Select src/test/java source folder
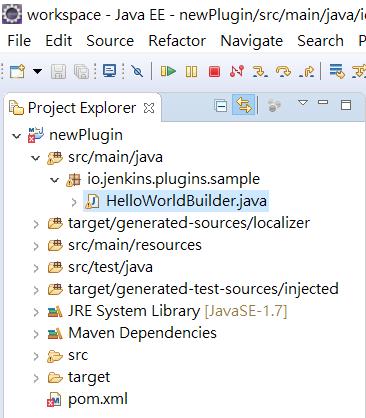The image size is (366, 418). click(x=110, y=267)
